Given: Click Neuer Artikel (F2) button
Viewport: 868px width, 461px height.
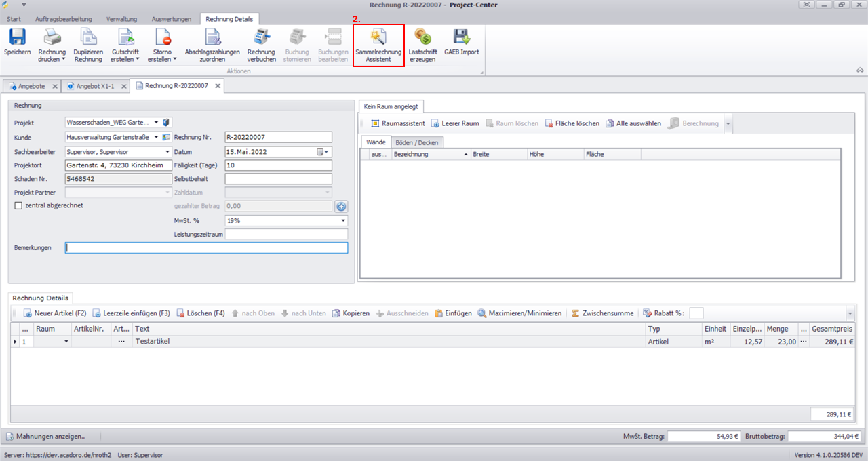Looking at the screenshot, I should (x=55, y=313).
